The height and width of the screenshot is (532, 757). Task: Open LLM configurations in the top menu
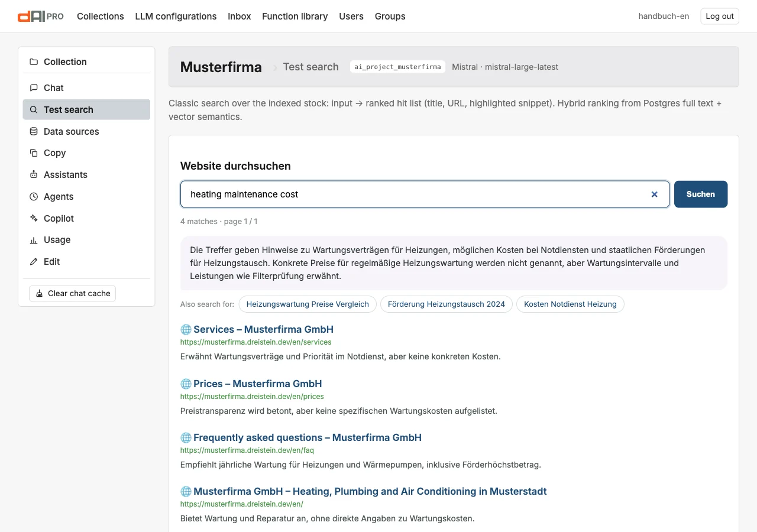pos(176,17)
